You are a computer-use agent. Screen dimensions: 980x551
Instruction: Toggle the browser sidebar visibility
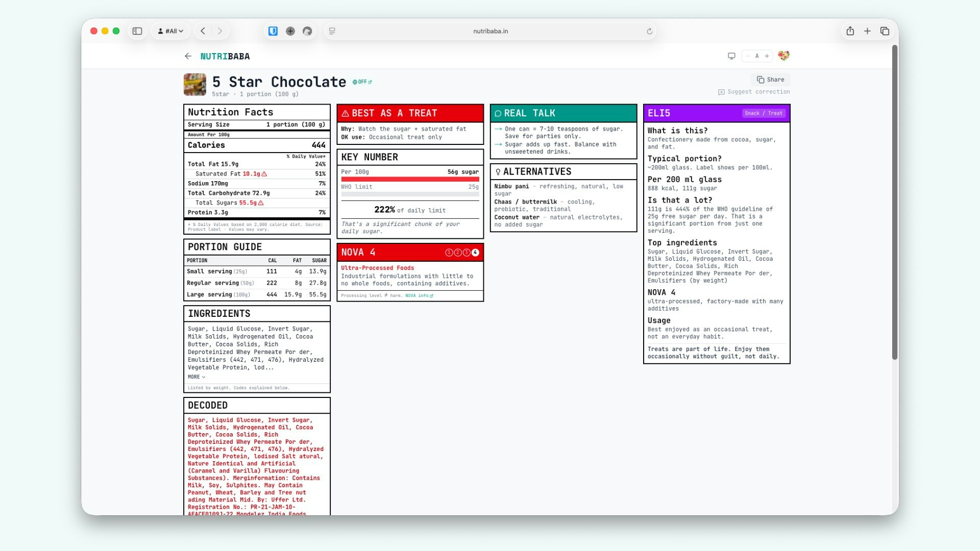coord(137,31)
